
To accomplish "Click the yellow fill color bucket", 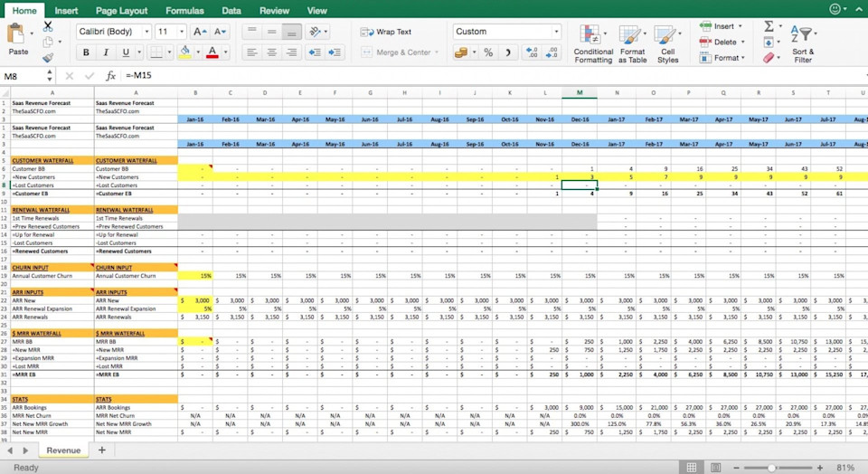I will pos(185,52).
